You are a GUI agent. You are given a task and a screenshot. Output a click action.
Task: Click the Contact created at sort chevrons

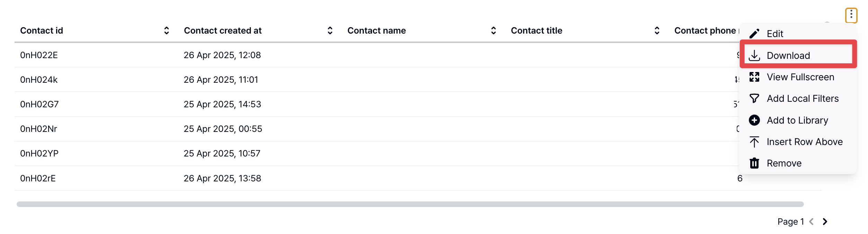[x=329, y=30]
